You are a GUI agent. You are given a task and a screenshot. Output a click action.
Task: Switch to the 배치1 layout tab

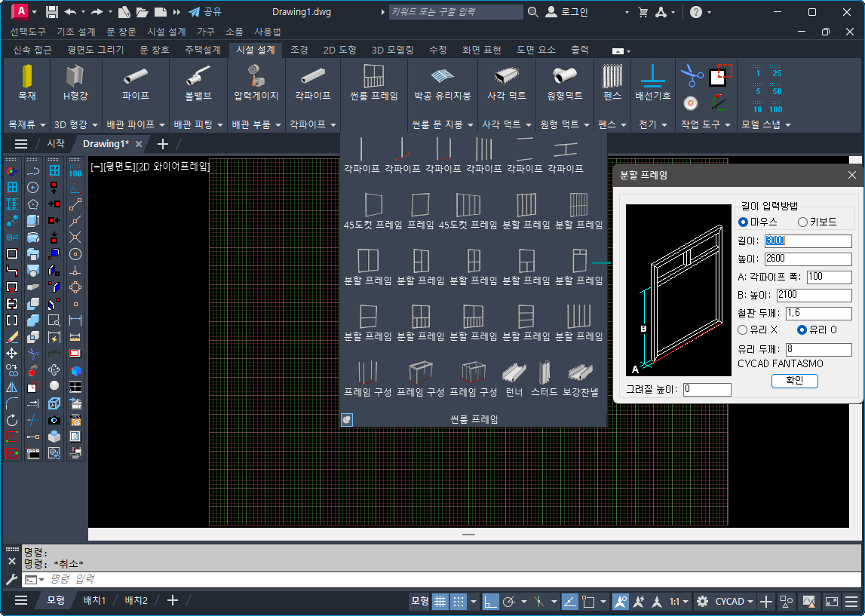pyautogui.click(x=94, y=600)
